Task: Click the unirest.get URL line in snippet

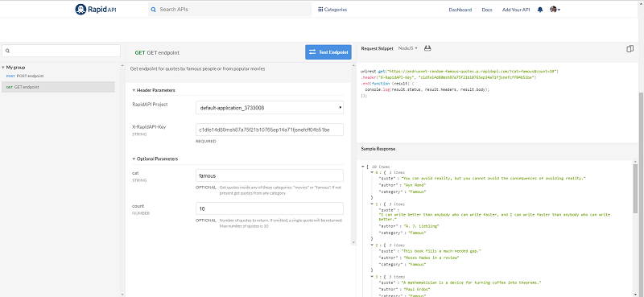Action: point(460,72)
